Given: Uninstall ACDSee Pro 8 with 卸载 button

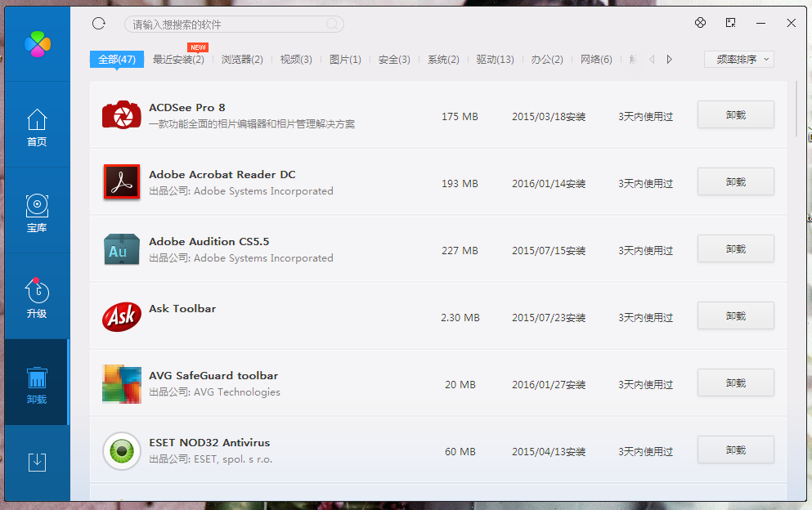Looking at the screenshot, I should [736, 114].
